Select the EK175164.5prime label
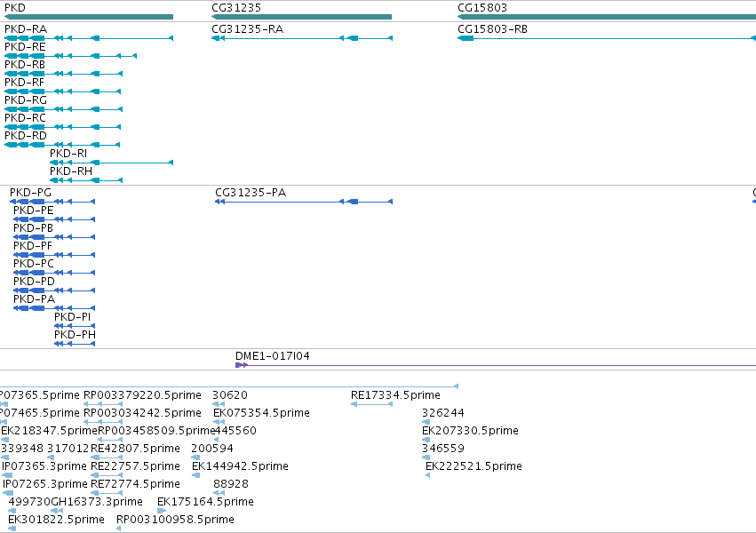The image size is (756, 533). (205, 502)
